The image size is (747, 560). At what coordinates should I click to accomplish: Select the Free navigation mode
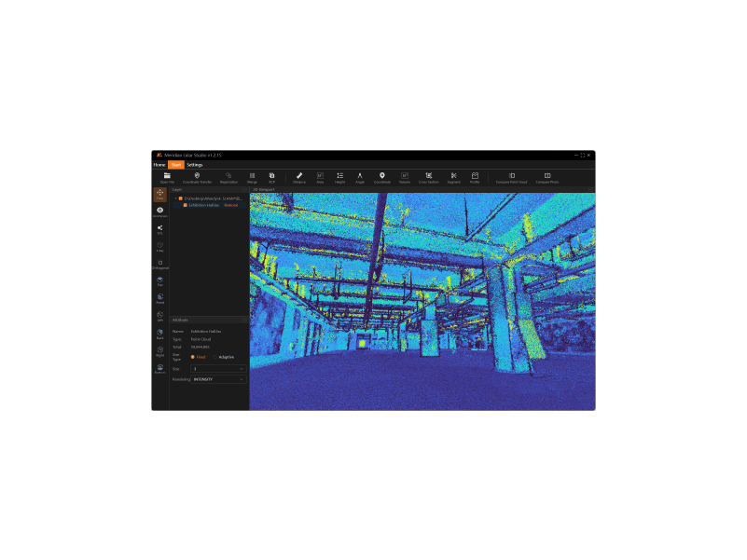[x=160, y=195]
